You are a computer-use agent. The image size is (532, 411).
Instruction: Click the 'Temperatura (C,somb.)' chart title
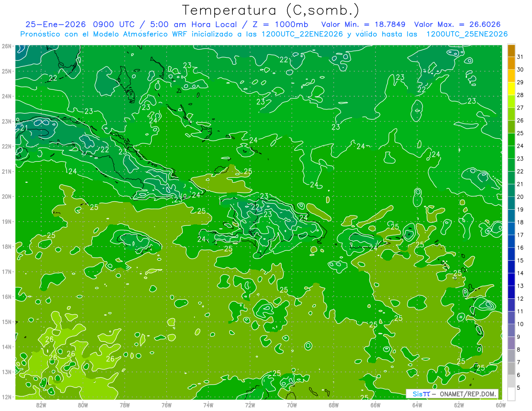271,10
